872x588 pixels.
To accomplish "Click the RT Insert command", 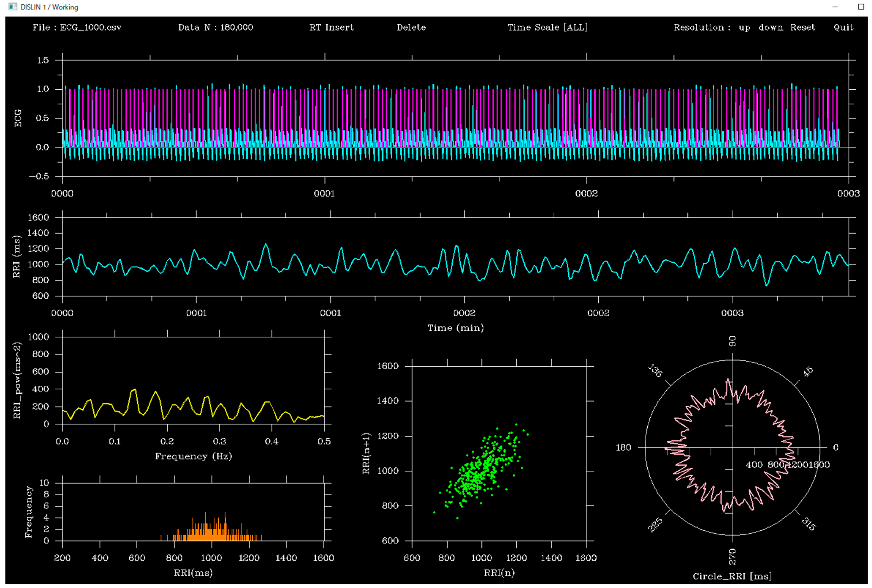I will tap(331, 27).
